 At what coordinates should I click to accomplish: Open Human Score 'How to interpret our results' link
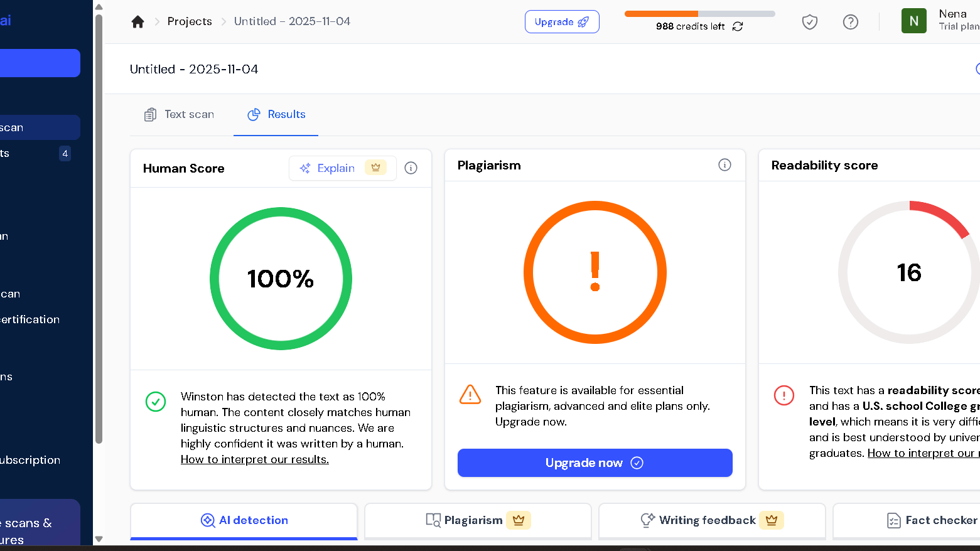point(254,459)
